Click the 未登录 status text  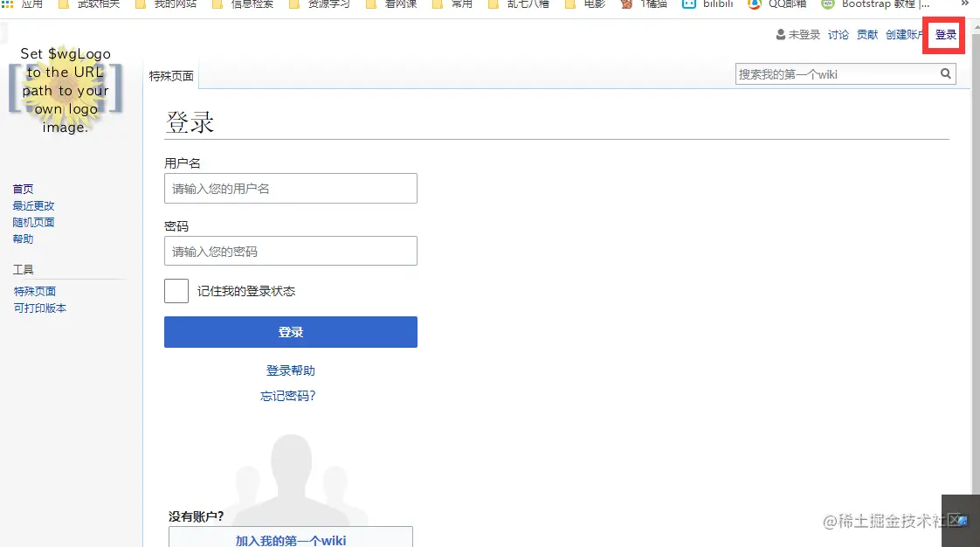point(804,35)
